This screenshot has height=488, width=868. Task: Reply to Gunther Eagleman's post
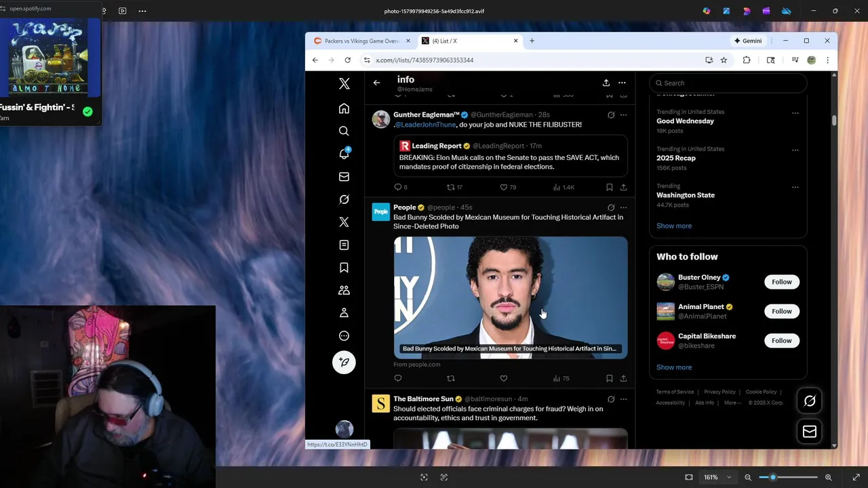click(x=401, y=187)
